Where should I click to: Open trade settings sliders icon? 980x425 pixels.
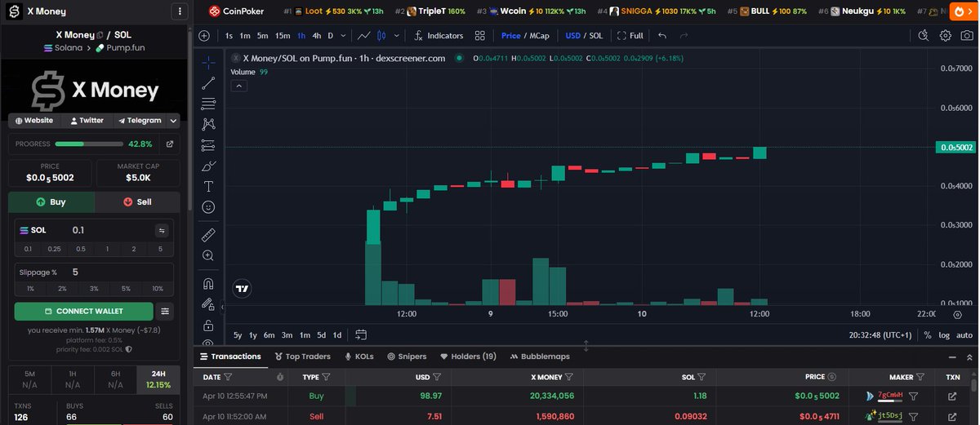pyautogui.click(x=165, y=312)
